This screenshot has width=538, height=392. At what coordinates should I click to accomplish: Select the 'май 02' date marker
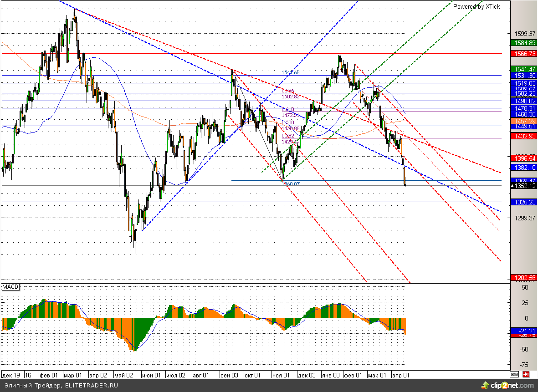(x=123, y=375)
